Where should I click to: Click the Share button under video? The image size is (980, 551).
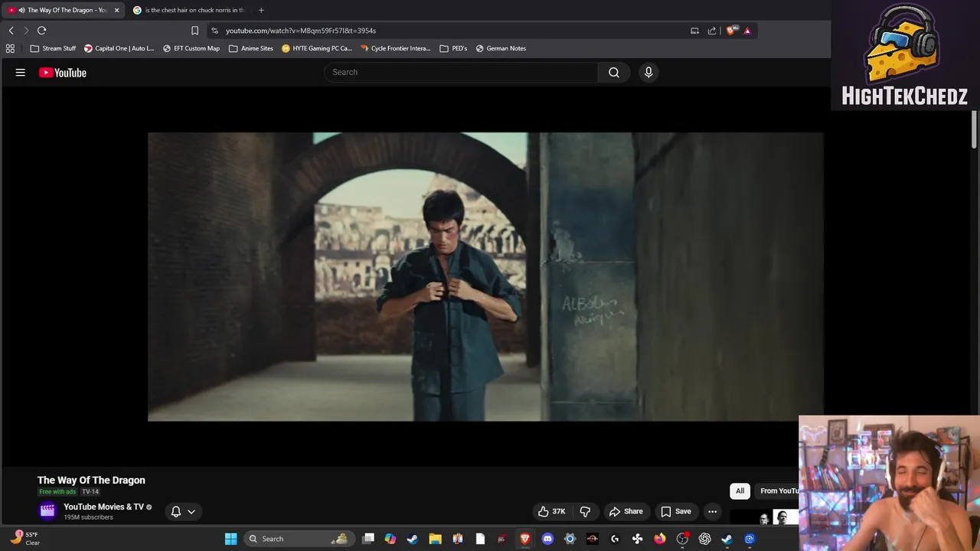pos(626,511)
